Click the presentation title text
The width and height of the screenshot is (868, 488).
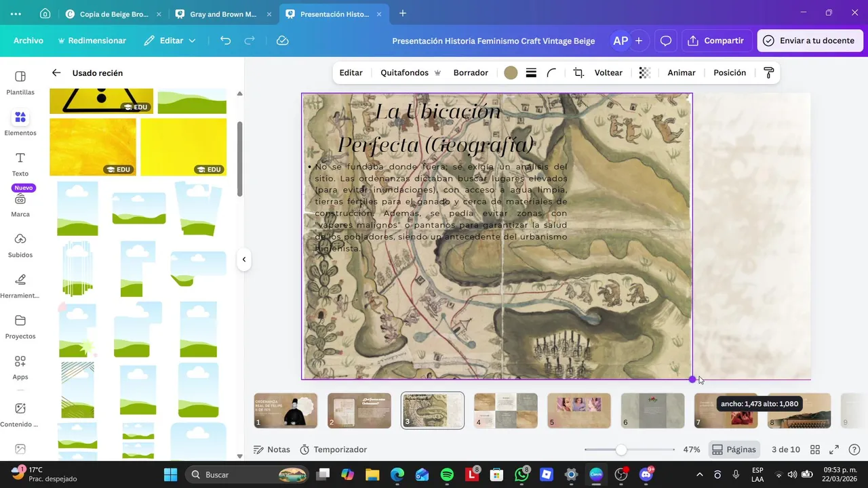493,41
